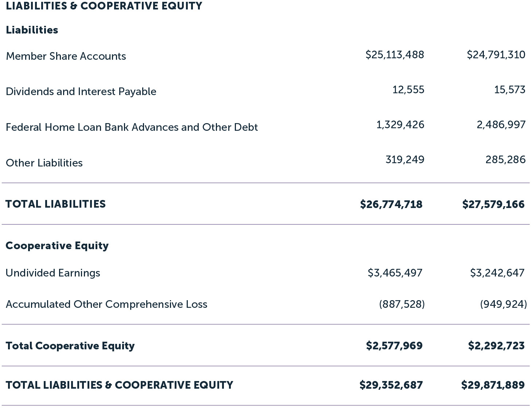Select the 15,573 dividends payable amount
This screenshot has width=532, height=412.
tap(509, 90)
